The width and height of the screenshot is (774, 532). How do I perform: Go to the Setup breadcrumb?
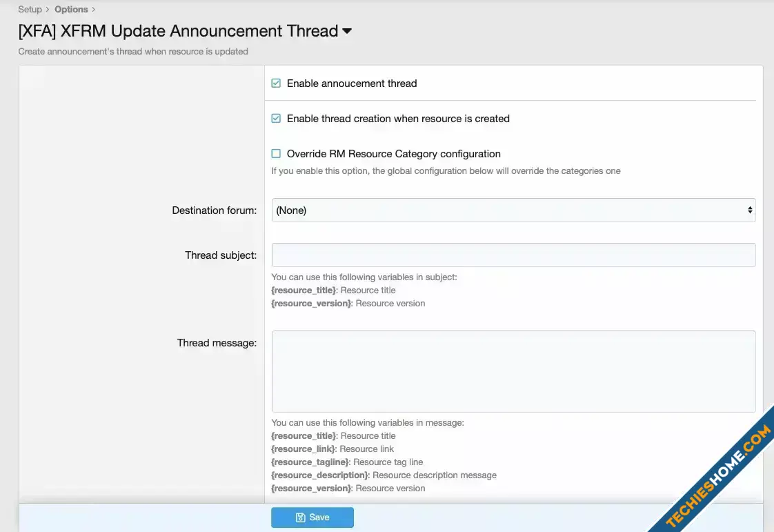click(x=30, y=10)
